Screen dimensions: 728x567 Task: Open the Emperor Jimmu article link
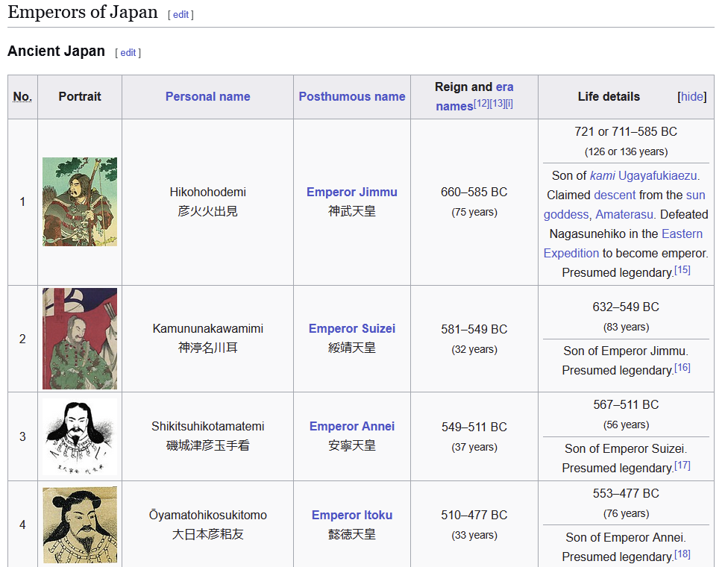click(352, 192)
